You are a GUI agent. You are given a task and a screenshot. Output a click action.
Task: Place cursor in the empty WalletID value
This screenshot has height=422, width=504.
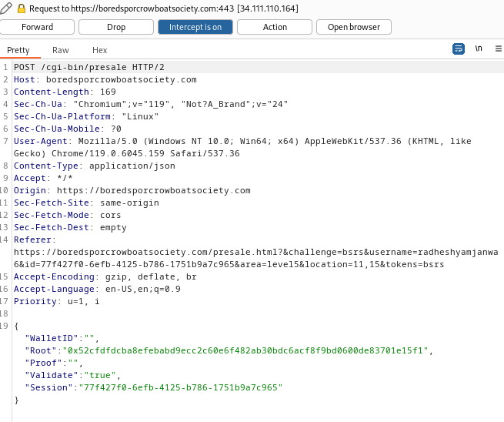pos(91,339)
